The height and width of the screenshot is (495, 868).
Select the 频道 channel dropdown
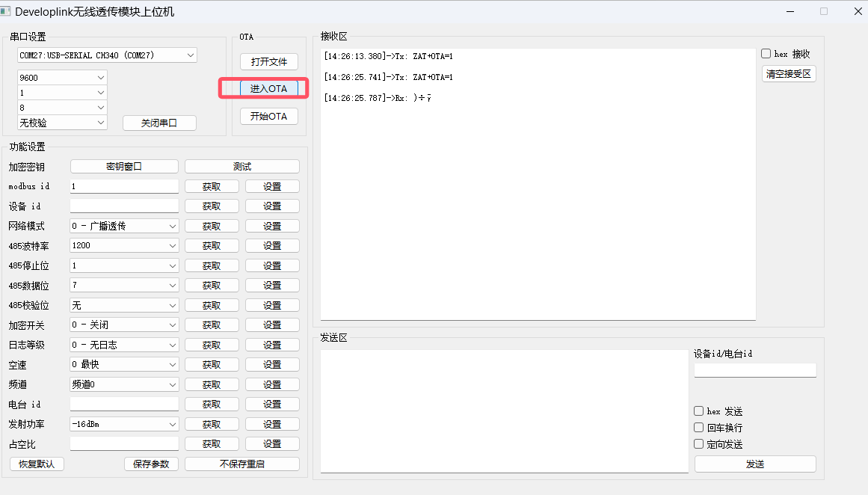tap(124, 384)
